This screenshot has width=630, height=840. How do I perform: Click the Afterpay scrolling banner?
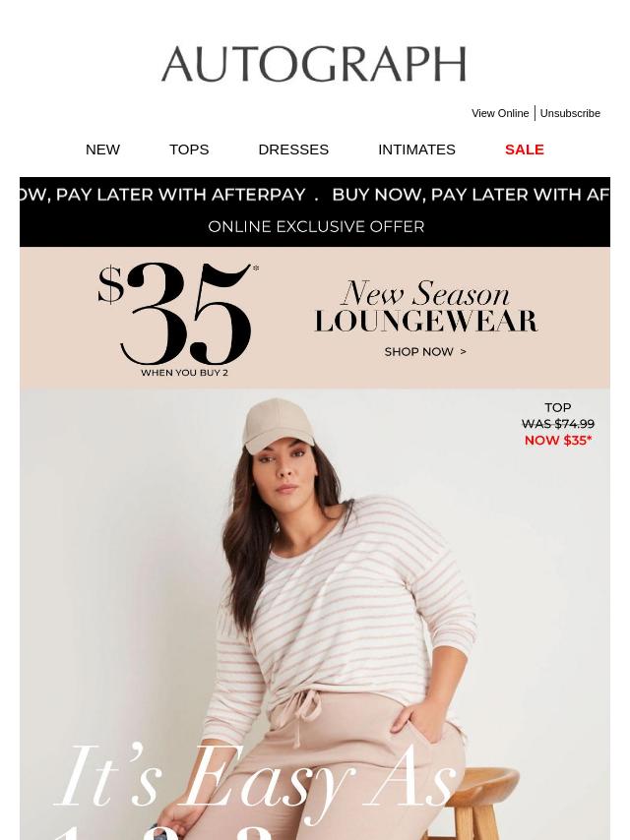point(315,195)
